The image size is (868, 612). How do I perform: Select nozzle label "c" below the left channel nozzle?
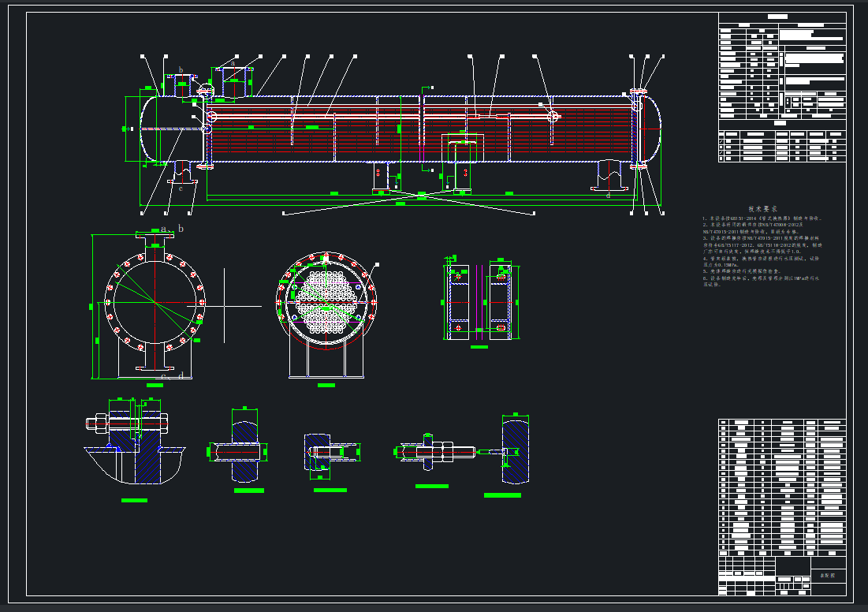(x=180, y=188)
